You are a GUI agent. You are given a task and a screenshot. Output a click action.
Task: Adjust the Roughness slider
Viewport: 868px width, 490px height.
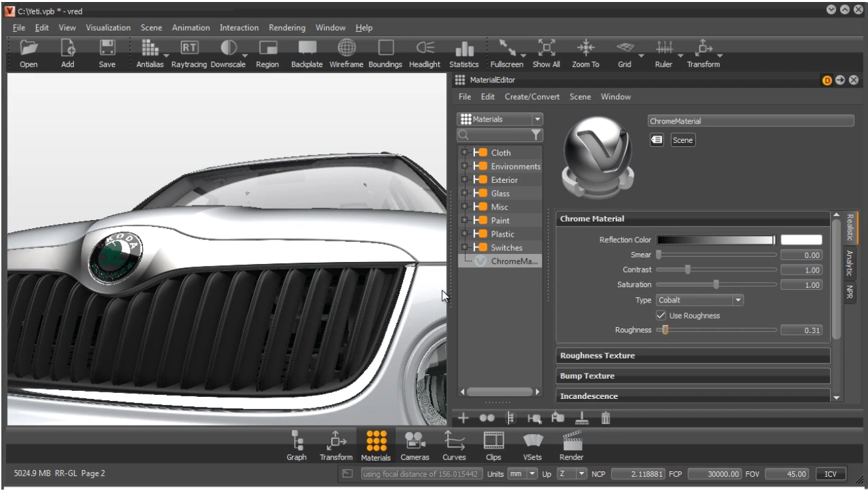(665, 330)
